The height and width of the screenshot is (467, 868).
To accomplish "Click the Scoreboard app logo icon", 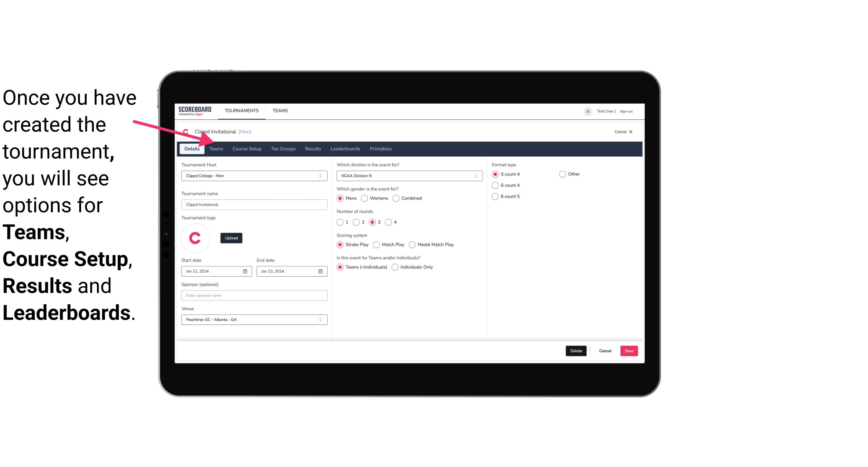I will [x=194, y=110].
